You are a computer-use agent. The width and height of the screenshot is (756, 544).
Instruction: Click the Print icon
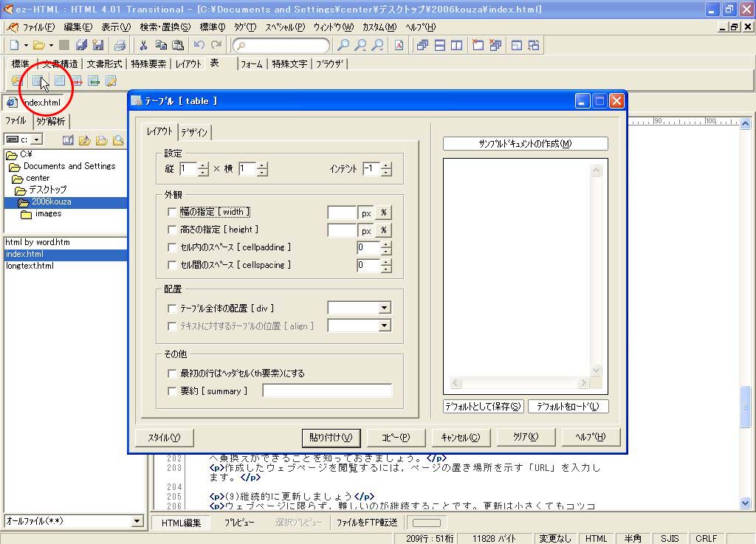120,45
